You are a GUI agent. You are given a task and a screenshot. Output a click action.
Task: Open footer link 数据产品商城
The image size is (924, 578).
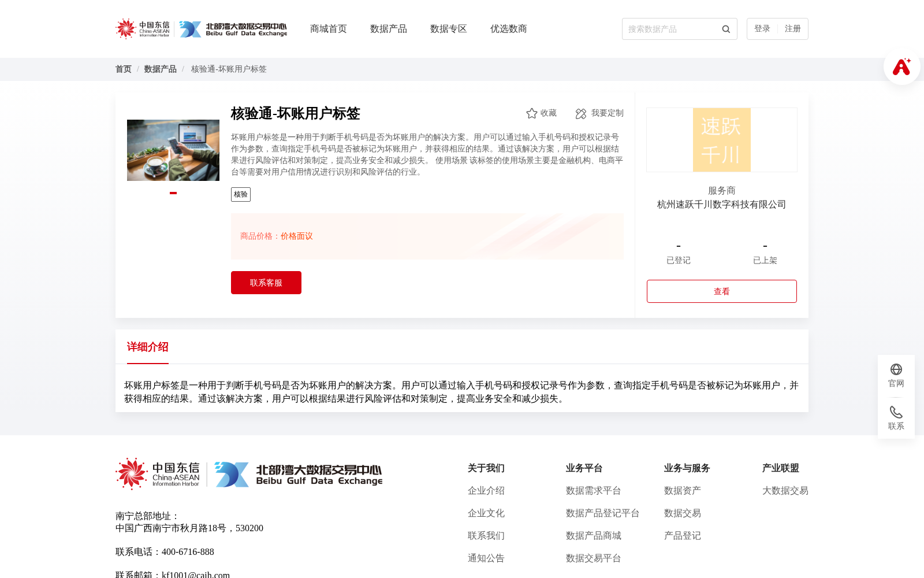(594, 536)
